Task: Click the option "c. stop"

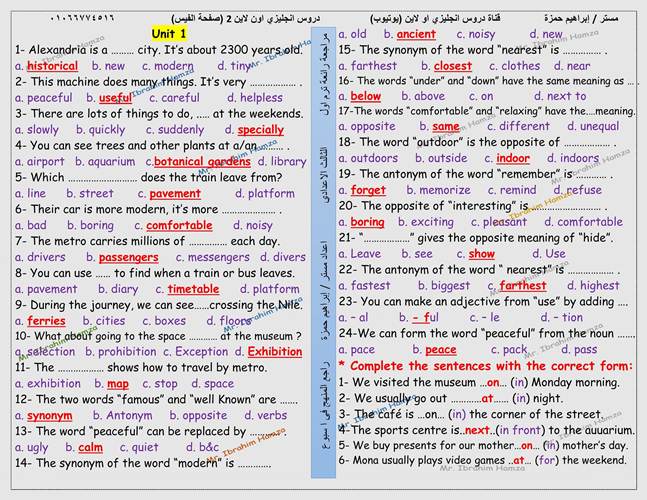Action: pyautogui.click(x=160, y=384)
